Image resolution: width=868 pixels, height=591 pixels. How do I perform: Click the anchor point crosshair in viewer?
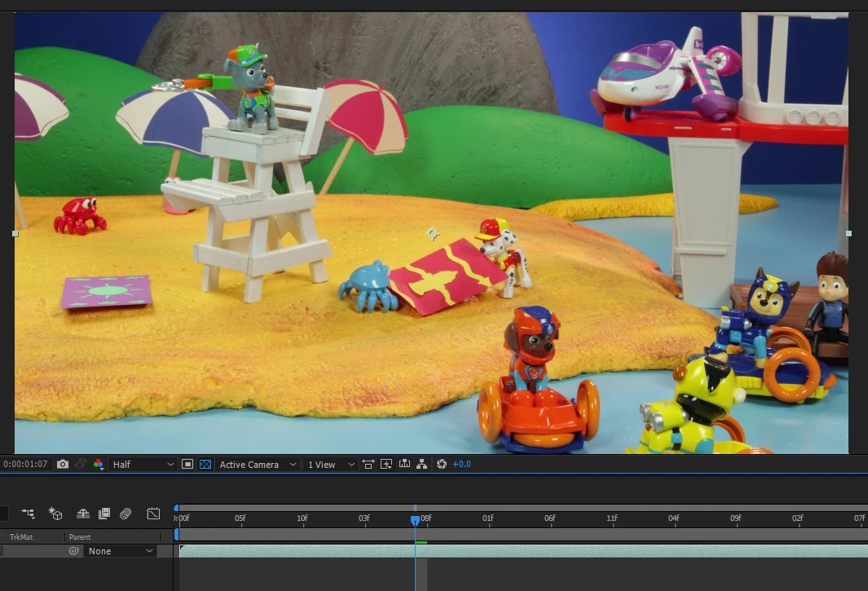click(432, 234)
